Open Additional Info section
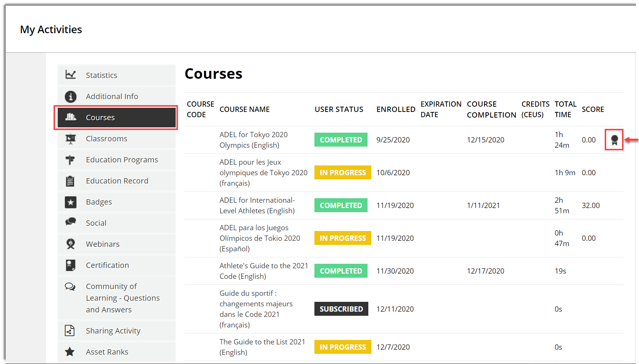639x364 pixels. pos(116,96)
